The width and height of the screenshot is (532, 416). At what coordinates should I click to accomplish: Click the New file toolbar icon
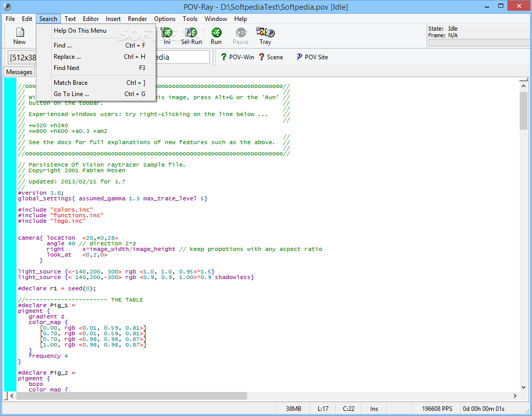[x=19, y=36]
